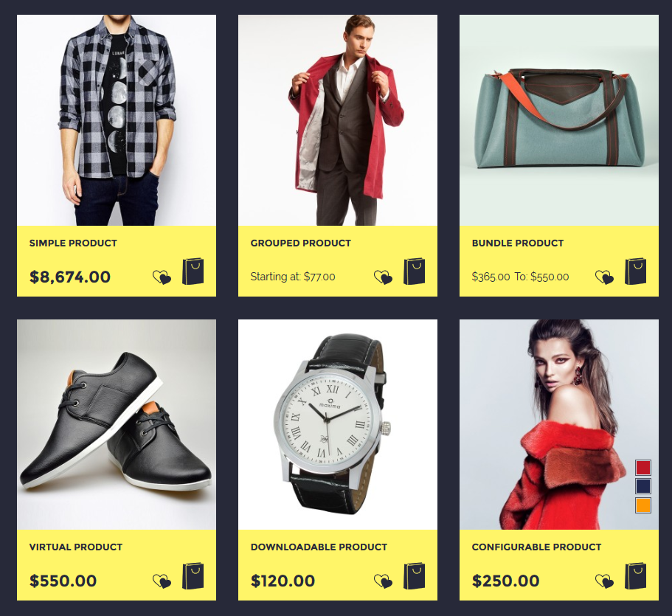Screen dimensions: 672x616
Task: Wishlist the Virtual Product via hearts icon
Action: (162, 581)
